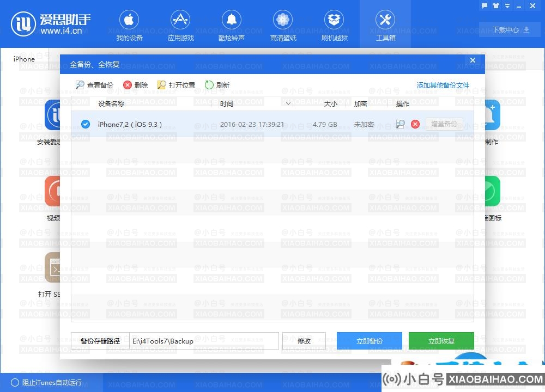Open the 应用游戏 section

coord(180,26)
